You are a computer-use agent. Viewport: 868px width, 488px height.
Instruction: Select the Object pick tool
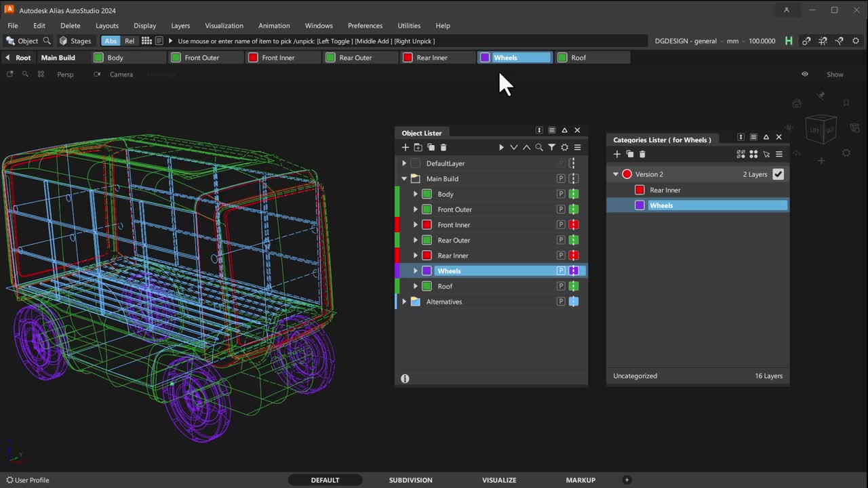(22, 41)
